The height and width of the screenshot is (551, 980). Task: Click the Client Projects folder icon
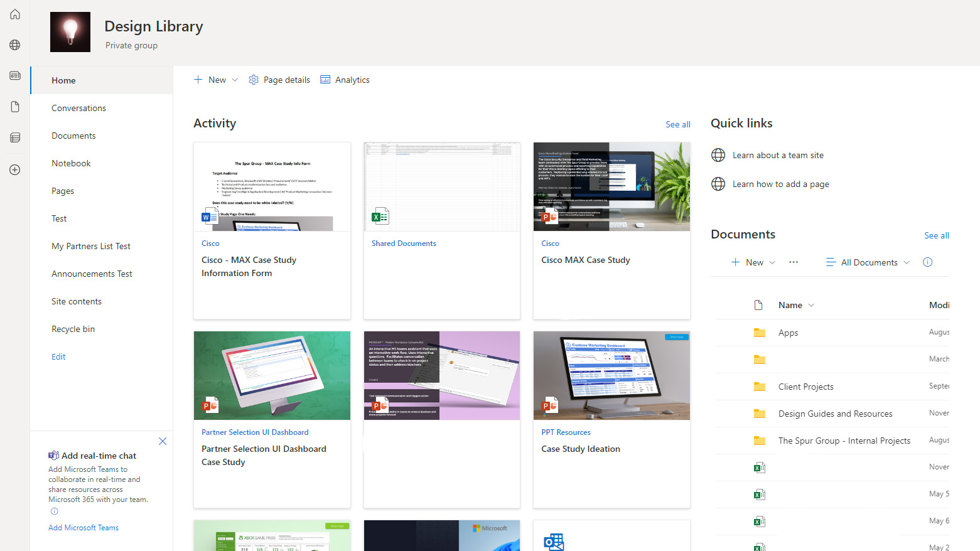[x=760, y=387]
